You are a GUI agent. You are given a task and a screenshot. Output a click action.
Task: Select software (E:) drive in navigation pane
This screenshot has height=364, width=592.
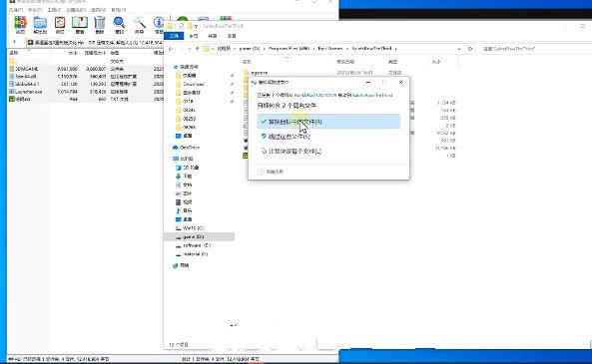pyautogui.click(x=193, y=245)
